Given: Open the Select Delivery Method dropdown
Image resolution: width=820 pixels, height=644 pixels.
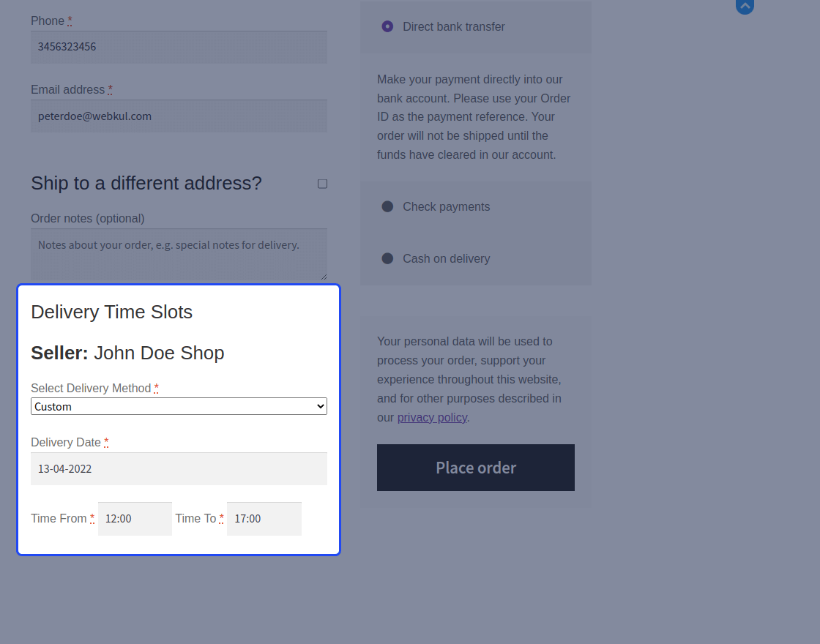Looking at the screenshot, I should point(179,406).
